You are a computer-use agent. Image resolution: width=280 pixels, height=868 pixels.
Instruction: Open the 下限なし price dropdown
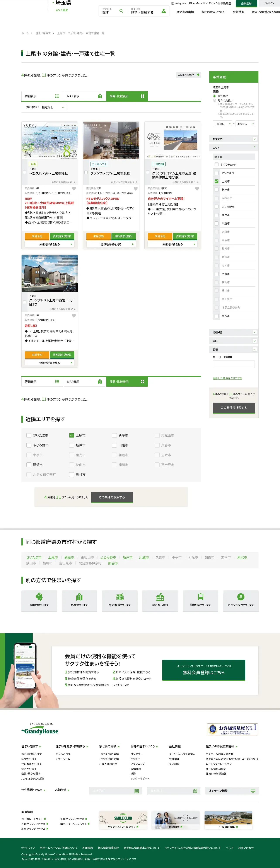[222, 124]
